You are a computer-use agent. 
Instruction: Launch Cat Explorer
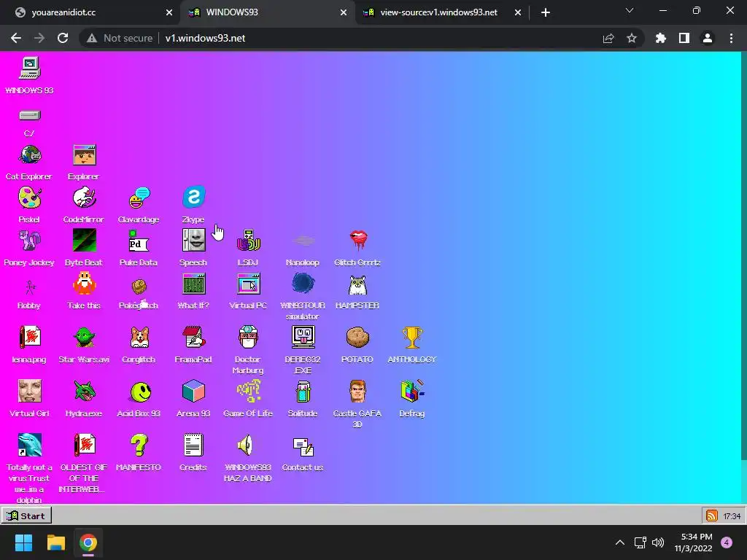[29, 155]
